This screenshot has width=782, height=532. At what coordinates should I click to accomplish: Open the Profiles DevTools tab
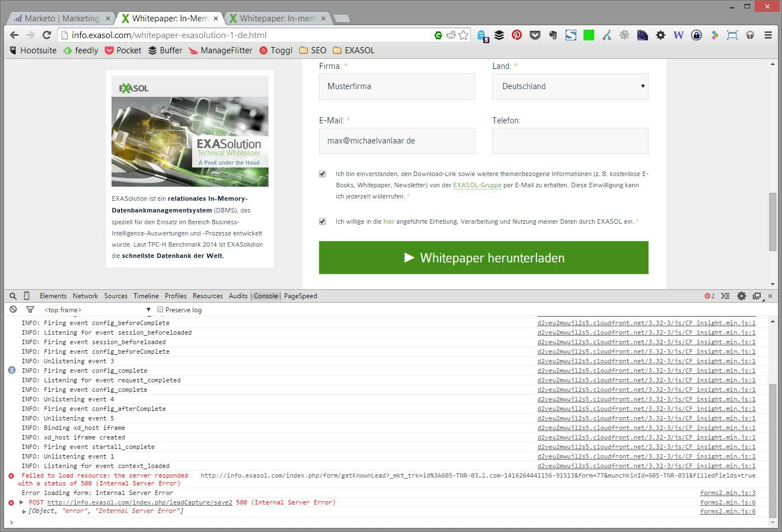tap(175, 296)
